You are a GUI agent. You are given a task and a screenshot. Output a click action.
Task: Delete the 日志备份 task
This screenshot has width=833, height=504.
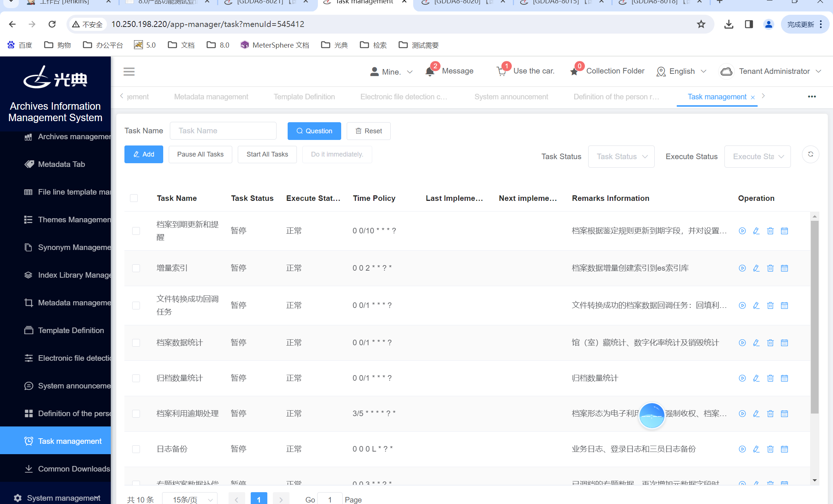770,449
